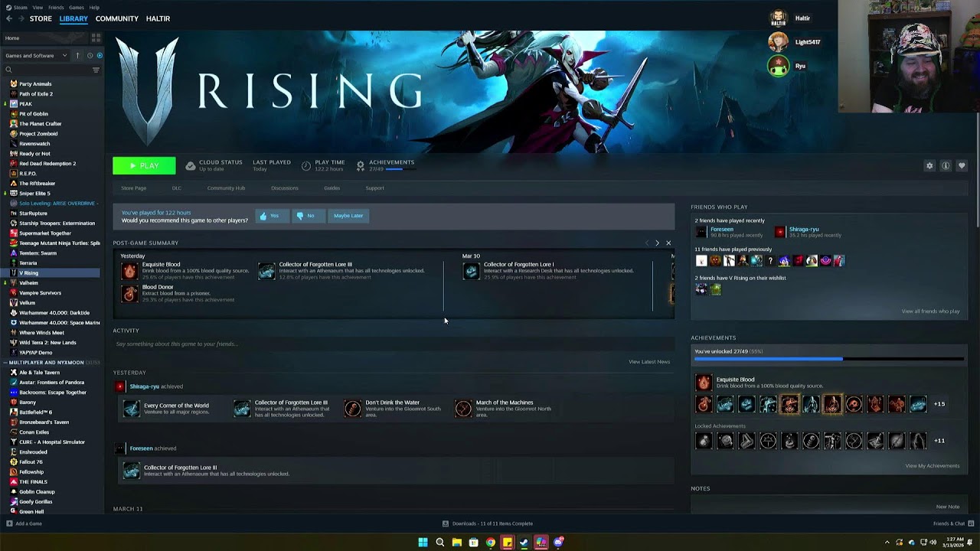The image size is (980, 551).
Task: Toggle the recent activity clock filter
Action: tap(90, 55)
